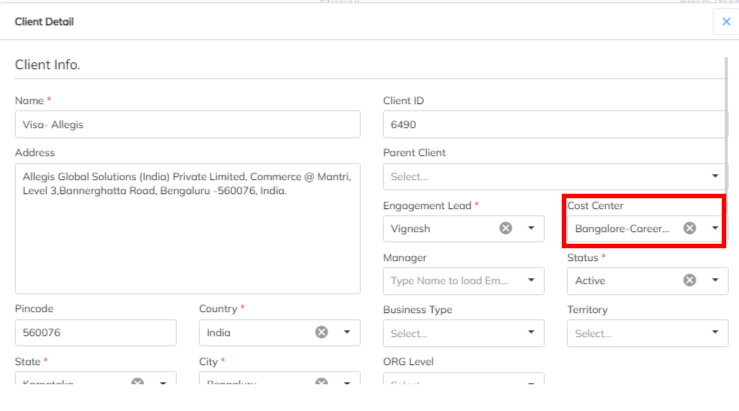739x411 pixels.
Task: Open the Territory dropdown
Action: pyautogui.click(x=647, y=333)
